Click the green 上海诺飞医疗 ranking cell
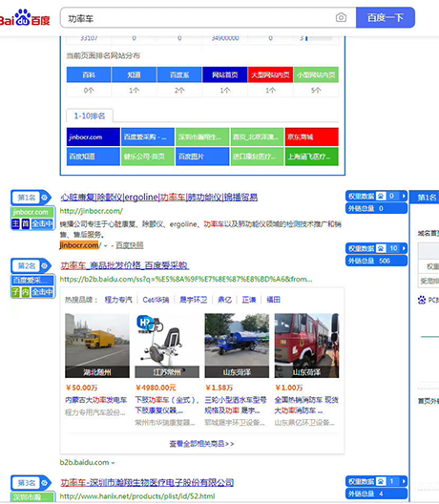 click(311, 157)
